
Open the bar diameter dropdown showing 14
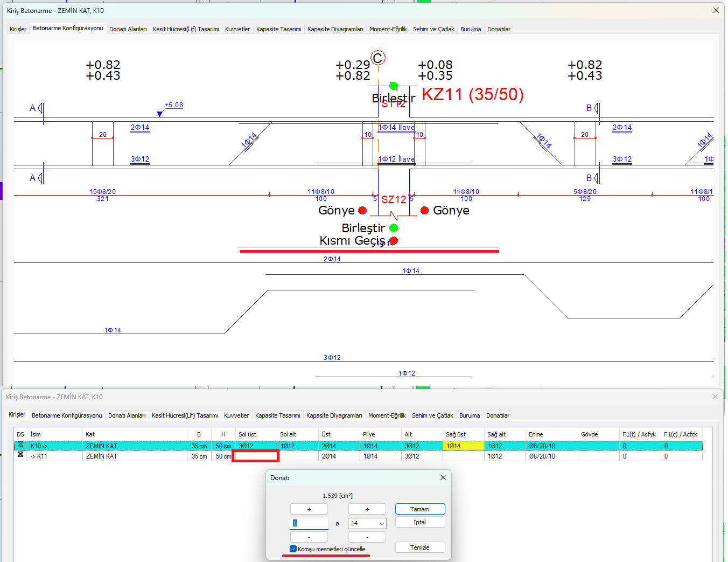[x=367, y=523]
